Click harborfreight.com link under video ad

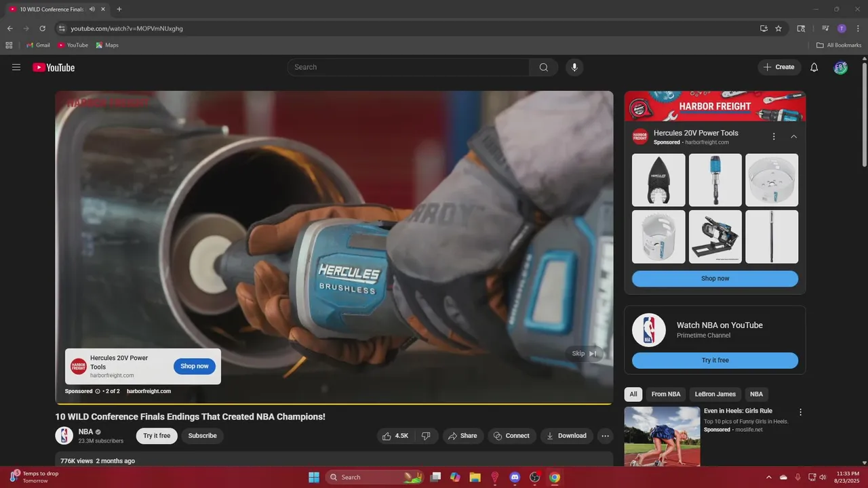click(x=149, y=391)
